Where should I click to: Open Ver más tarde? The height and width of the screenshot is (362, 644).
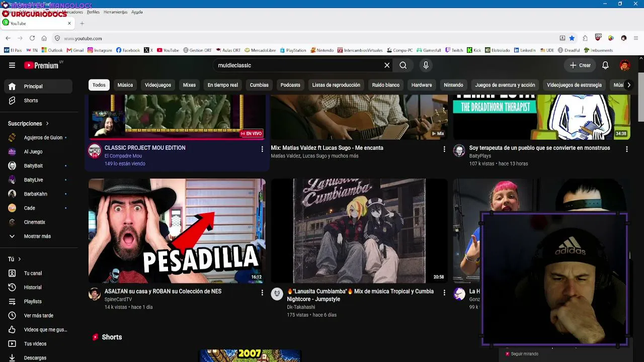tap(38, 316)
